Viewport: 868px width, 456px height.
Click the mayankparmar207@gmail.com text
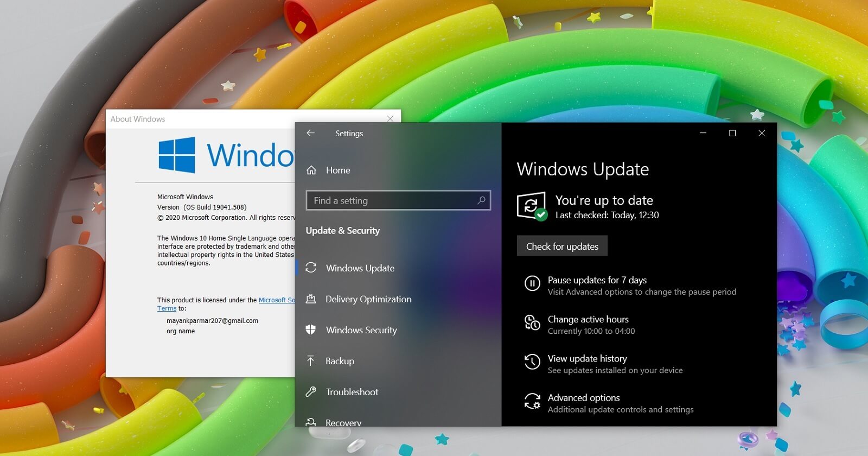click(212, 321)
